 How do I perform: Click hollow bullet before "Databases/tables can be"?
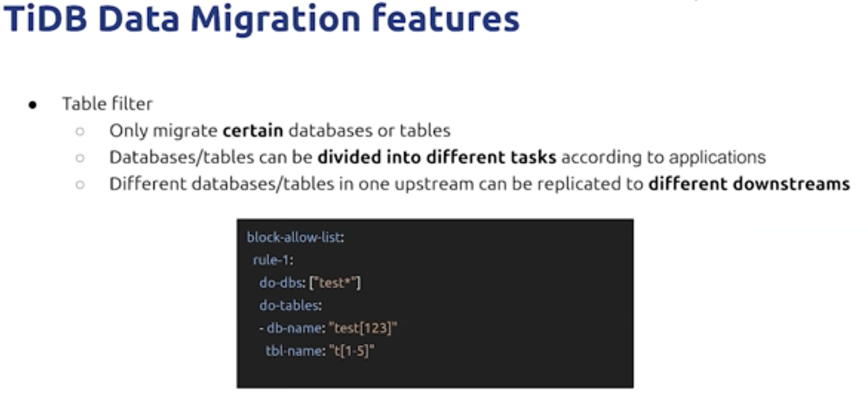80,158
